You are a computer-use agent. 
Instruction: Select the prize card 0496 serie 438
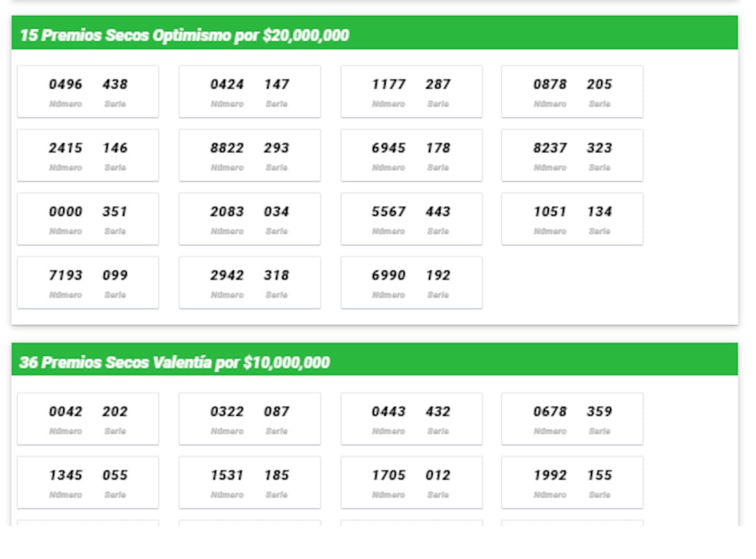(88, 92)
